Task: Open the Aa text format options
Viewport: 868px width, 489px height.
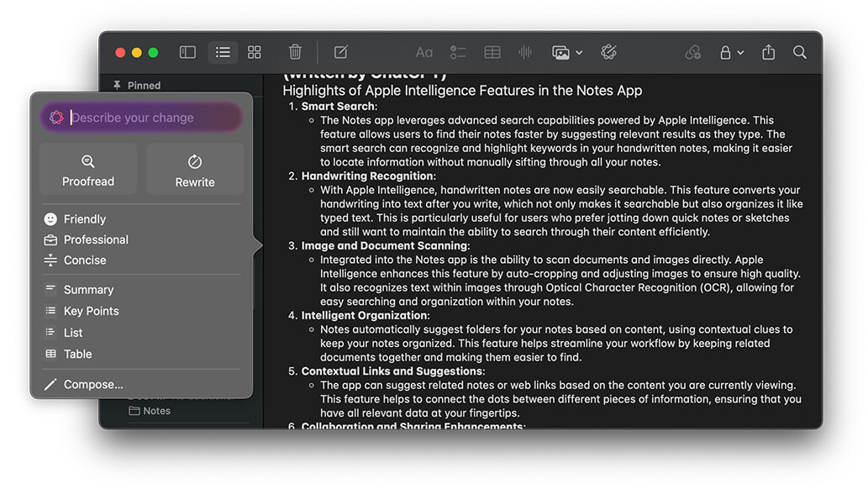Action: coord(424,53)
